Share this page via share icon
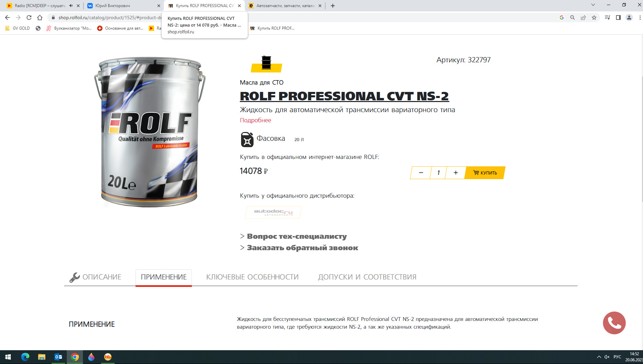The width and height of the screenshot is (643, 364). (x=583, y=18)
